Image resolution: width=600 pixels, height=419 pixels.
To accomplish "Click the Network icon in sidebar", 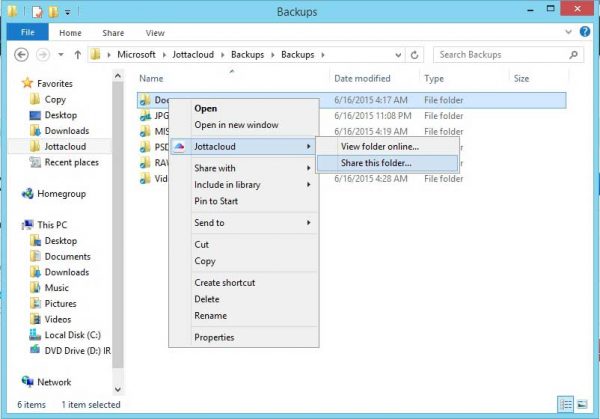I will click(x=28, y=382).
